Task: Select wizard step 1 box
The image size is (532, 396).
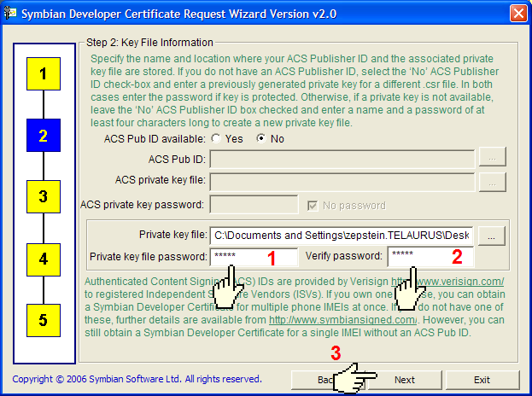Action: (x=44, y=73)
